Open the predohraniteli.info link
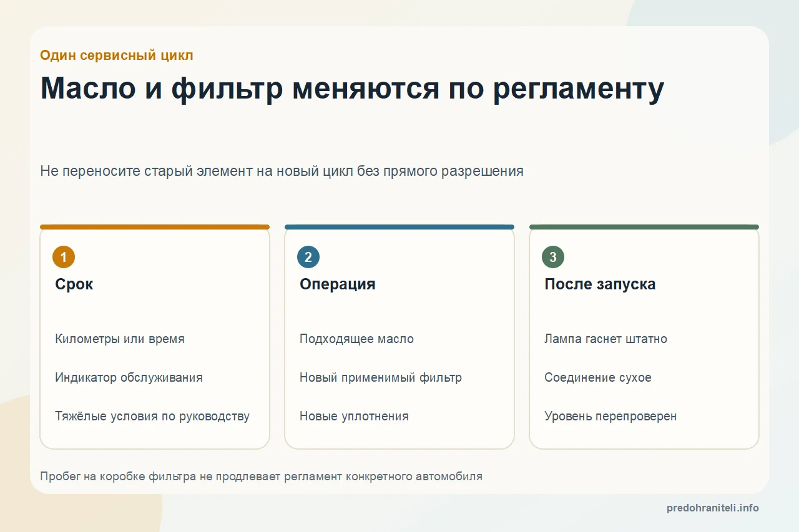 tap(713, 508)
